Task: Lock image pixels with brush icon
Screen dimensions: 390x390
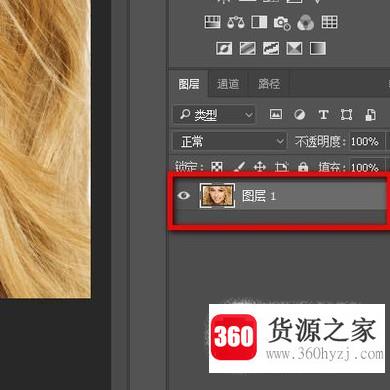Action: 239,167
